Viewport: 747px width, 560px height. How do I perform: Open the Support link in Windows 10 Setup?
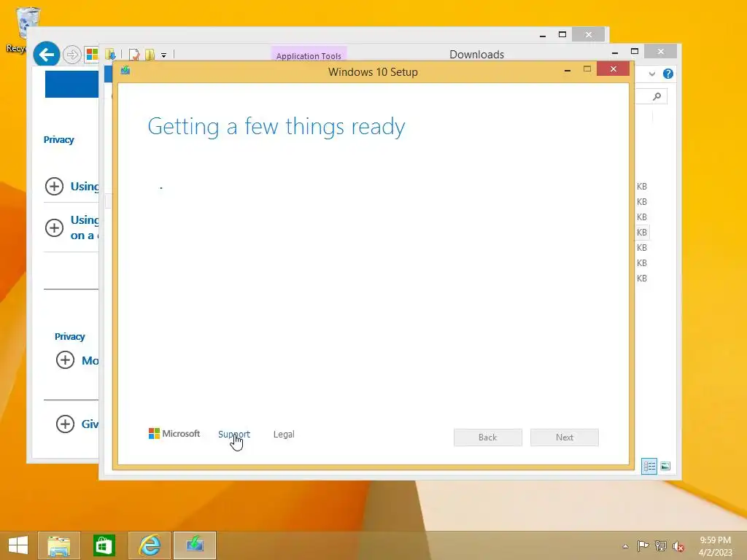click(x=233, y=435)
